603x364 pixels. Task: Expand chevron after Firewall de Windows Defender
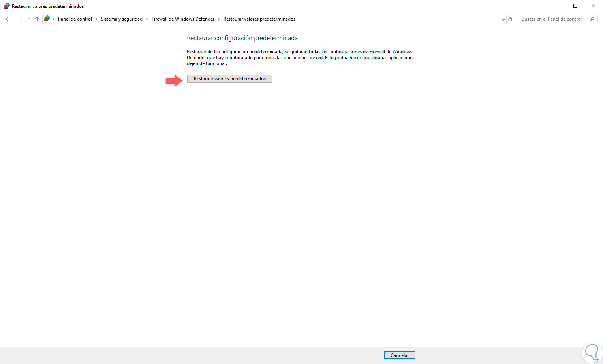(x=219, y=19)
